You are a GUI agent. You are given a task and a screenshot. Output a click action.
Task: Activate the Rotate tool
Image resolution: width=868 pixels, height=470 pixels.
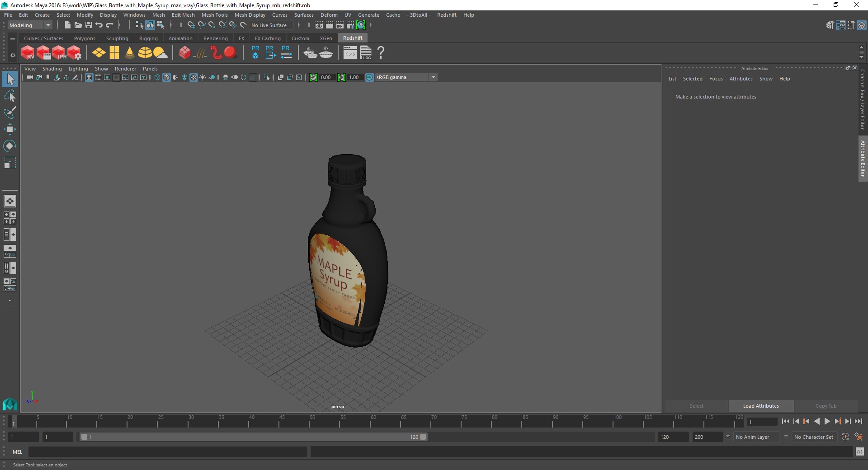[x=10, y=146]
